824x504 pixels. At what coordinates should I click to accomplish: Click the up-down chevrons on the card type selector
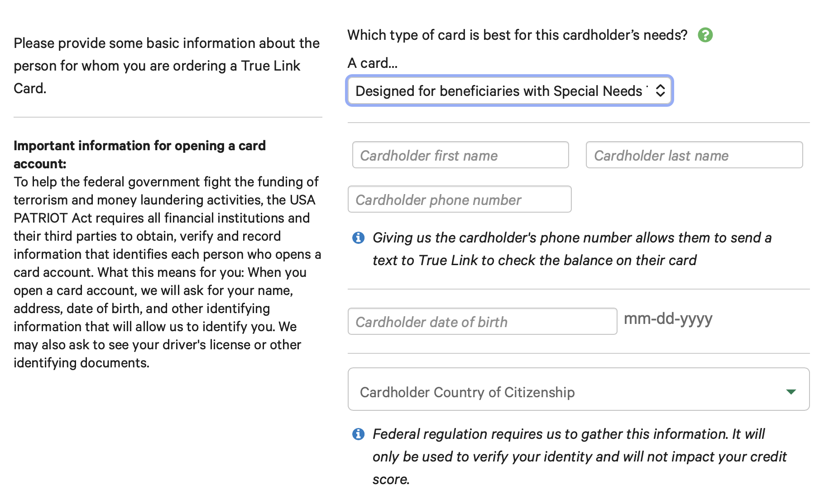pyautogui.click(x=661, y=90)
